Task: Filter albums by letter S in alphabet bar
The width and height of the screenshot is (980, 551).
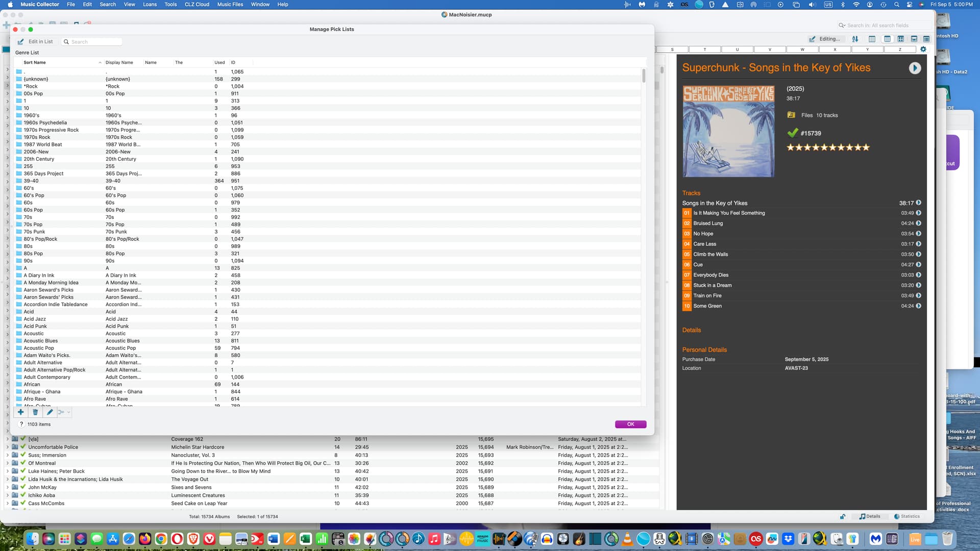Action: tap(672, 49)
